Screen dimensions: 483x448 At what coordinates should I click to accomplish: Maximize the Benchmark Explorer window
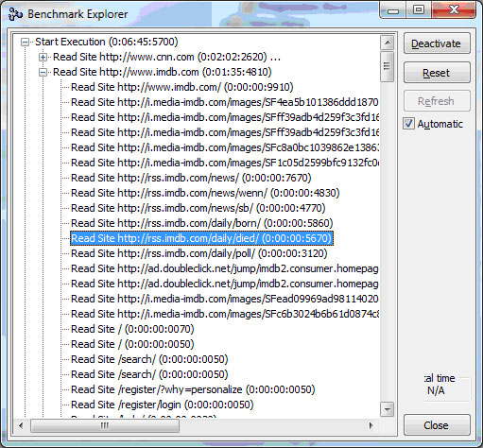(419, 10)
